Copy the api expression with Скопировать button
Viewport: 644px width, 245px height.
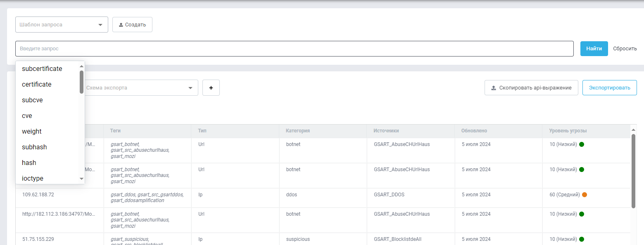click(x=531, y=88)
